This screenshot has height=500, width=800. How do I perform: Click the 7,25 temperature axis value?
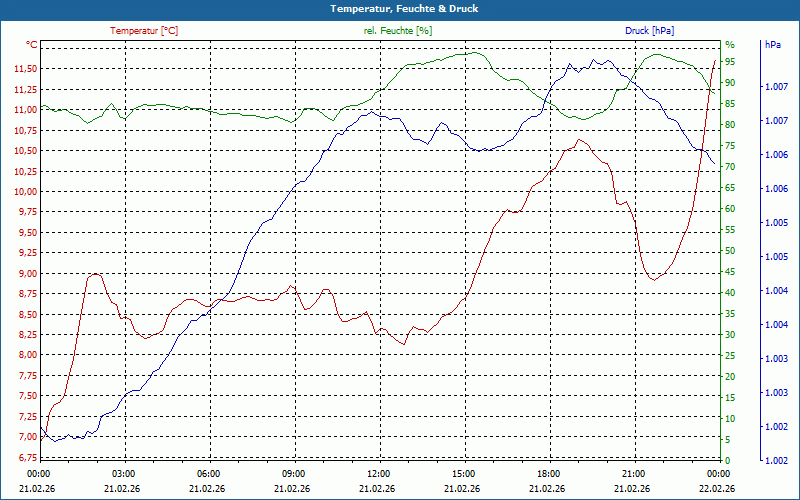click(28, 416)
